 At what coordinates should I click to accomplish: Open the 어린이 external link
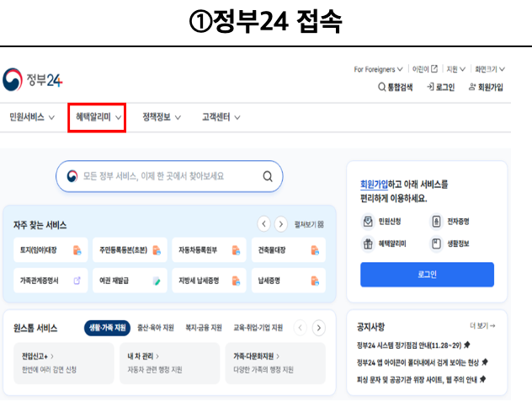click(x=425, y=69)
